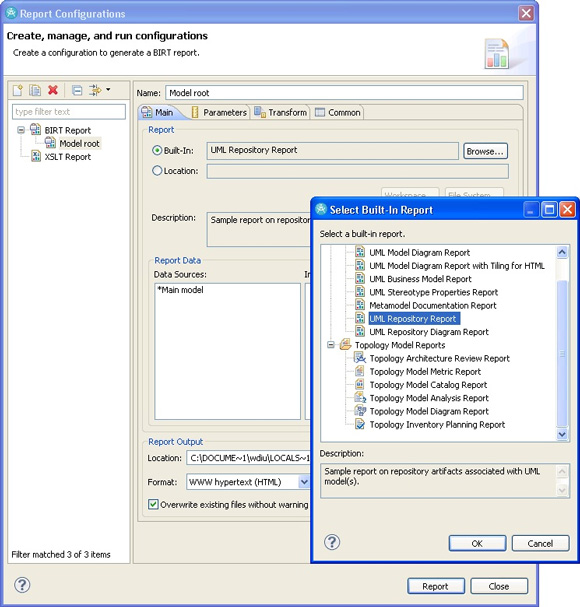Click UML Business Model Report icon
580x607 pixels.
click(360, 278)
